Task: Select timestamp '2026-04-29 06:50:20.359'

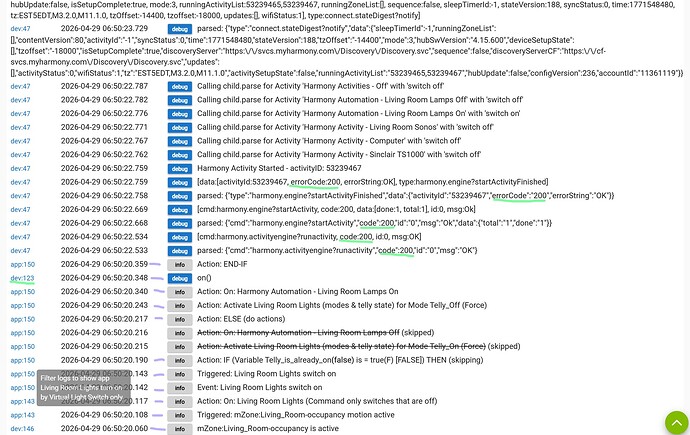Action: 104,264
